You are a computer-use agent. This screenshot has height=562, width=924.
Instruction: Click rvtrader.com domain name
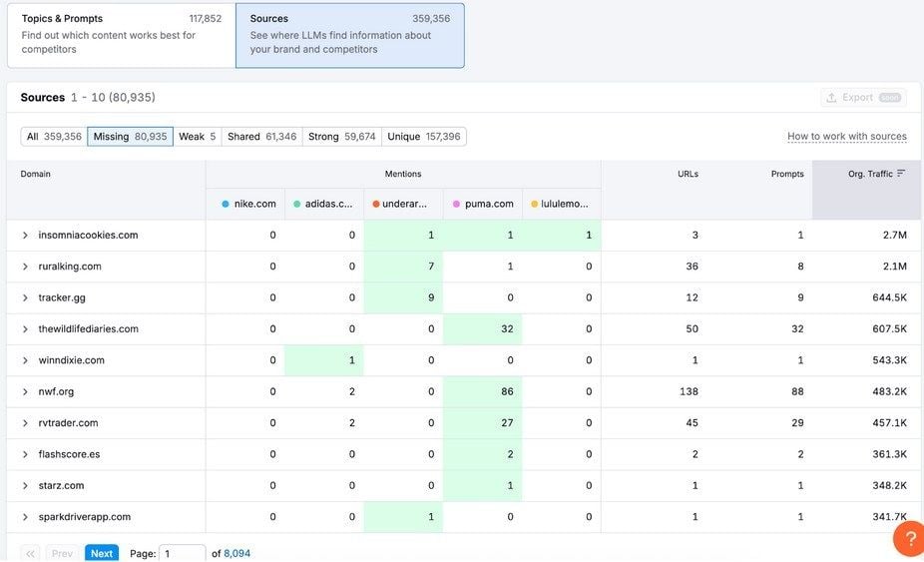[69, 423]
